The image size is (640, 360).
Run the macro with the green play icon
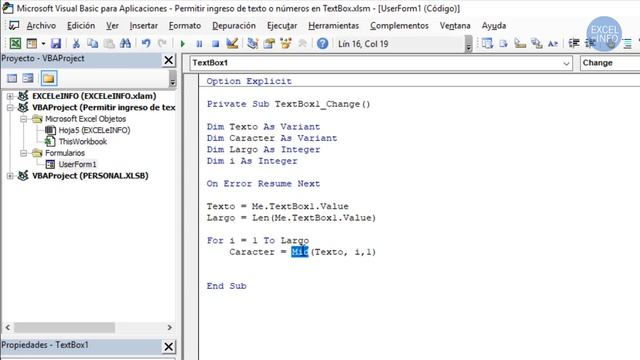pyautogui.click(x=182, y=44)
